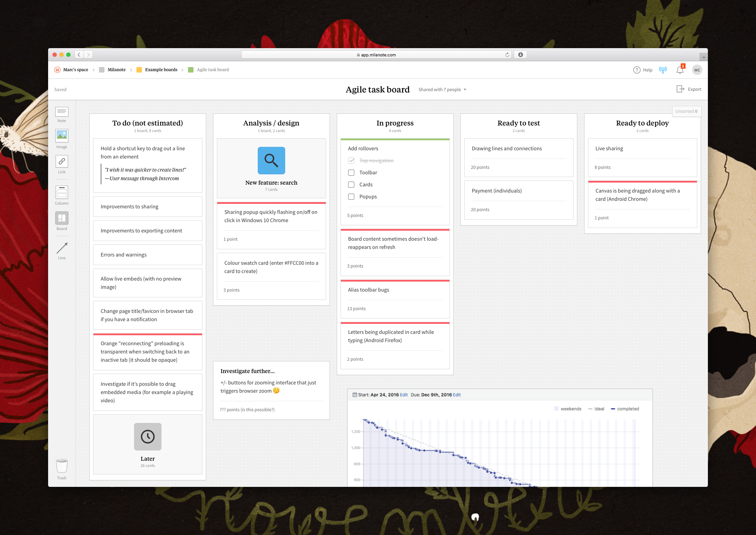Expand the Shared with 7 people dropdown
This screenshot has width=756, height=535.
442,89
